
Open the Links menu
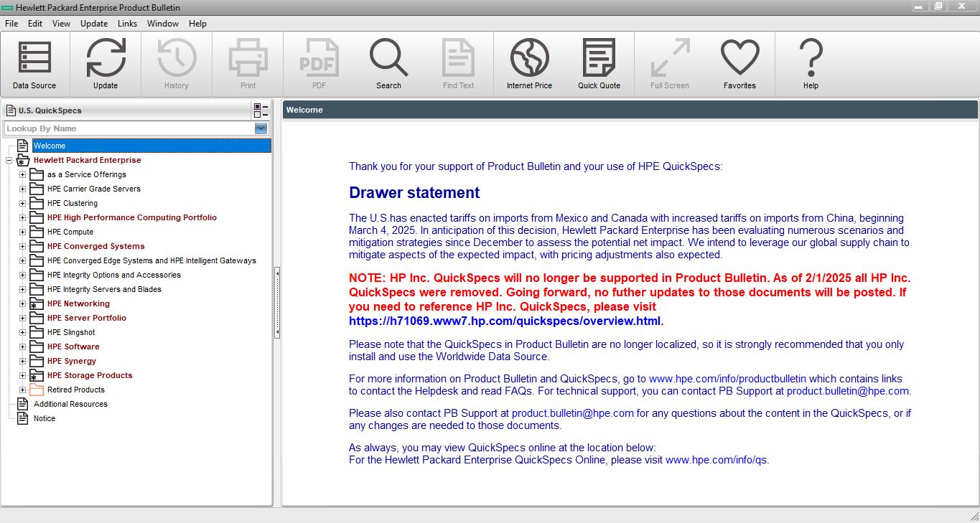point(128,24)
